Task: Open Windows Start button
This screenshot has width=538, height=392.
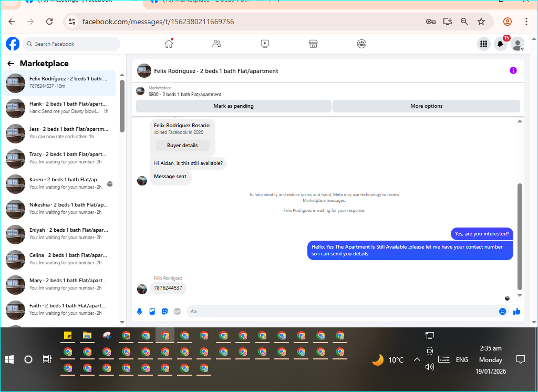Action: pyautogui.click(x=9, y=359)
